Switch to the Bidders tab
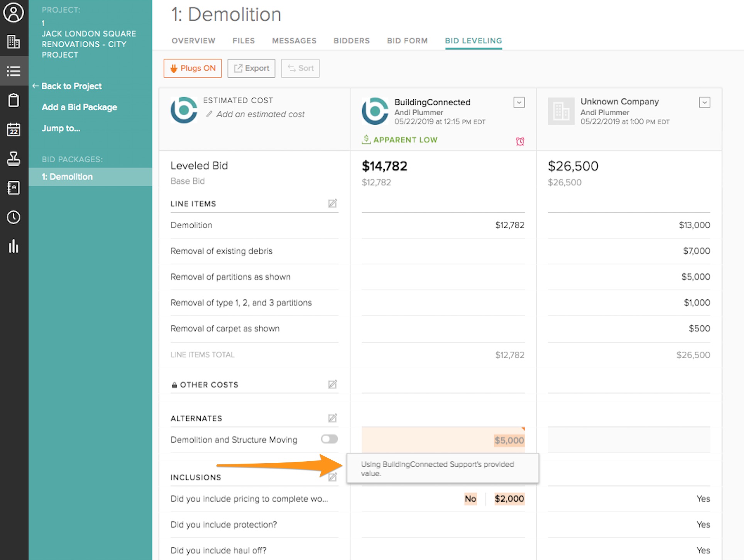Viewport: 744px width, 560px height. pos(352,41)
